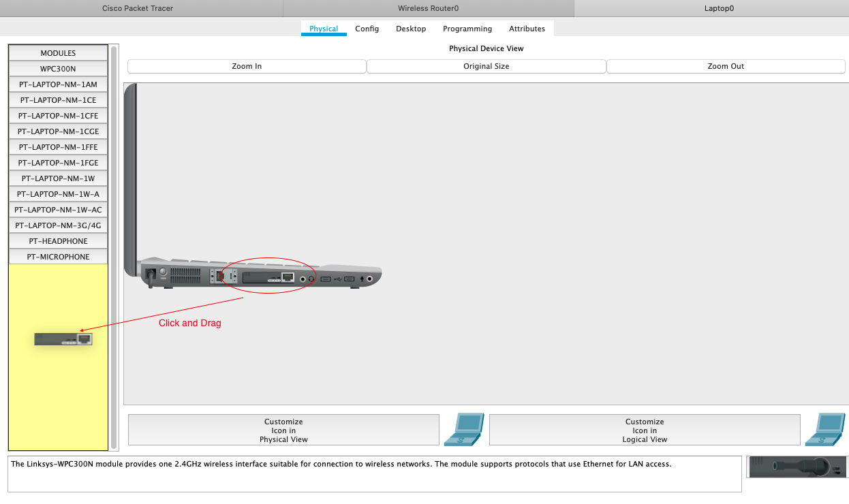Click the laptop's power button switch
Viewport: 849px width, 504px height.
[x=163, y=271]
